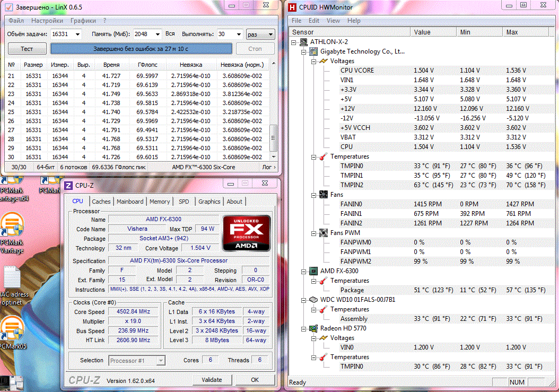Screen dimensions: 559x392
Task: Click the CPU chip icon beside AMD FX-6300
Action: click(313, 271)
